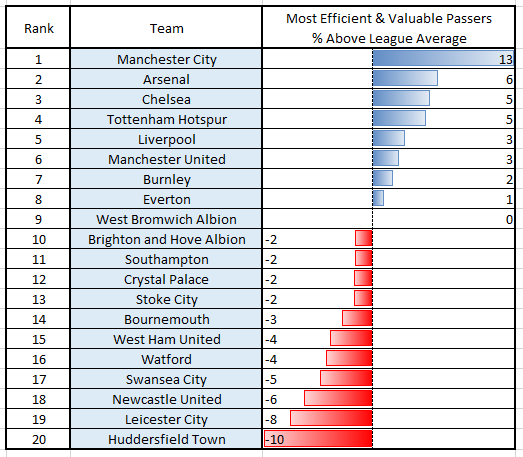Click the Crystal Palace team cell
The image size is (523, 457).
tap(166, 279)
